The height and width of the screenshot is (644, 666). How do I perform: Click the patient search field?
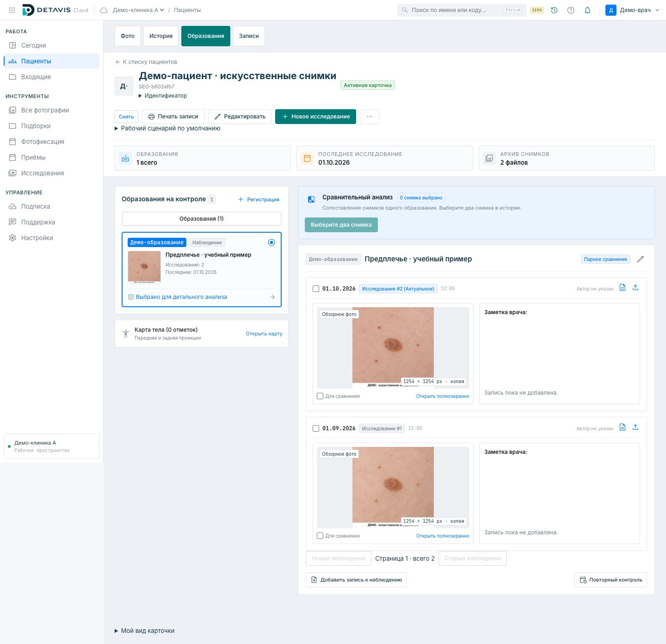pos(462,10)
